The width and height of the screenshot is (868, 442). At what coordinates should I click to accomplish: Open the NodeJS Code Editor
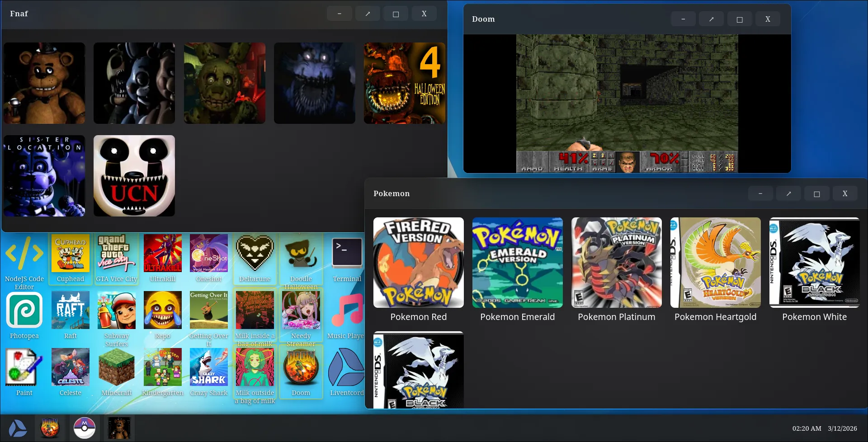click(25, 253)
